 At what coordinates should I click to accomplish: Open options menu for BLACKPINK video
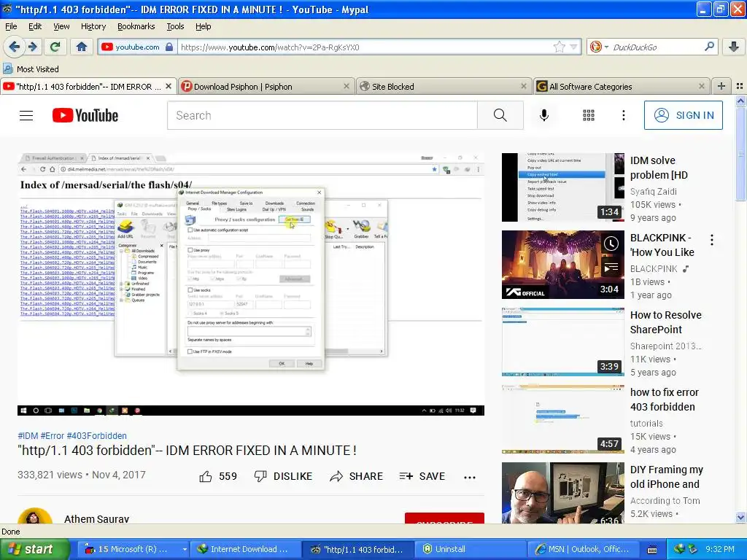pyautogui.click(x=712, y=240)
